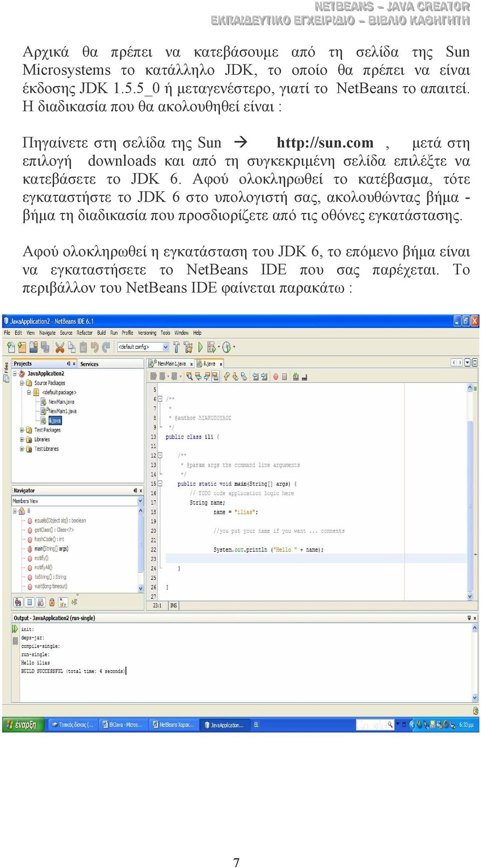Open the File menu

[x=7, y=333]
